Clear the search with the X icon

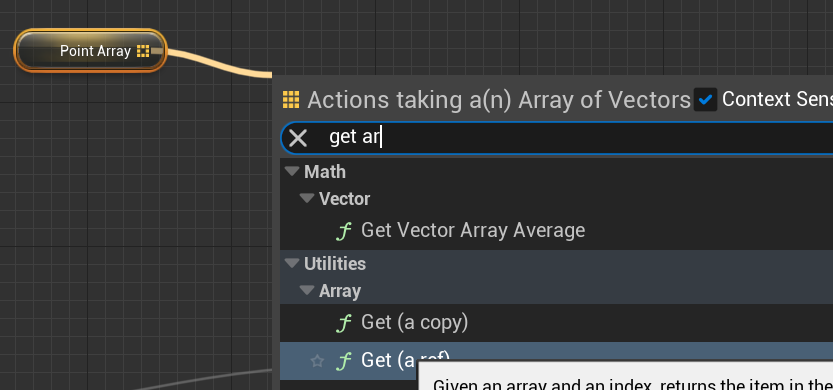[298, 138]
